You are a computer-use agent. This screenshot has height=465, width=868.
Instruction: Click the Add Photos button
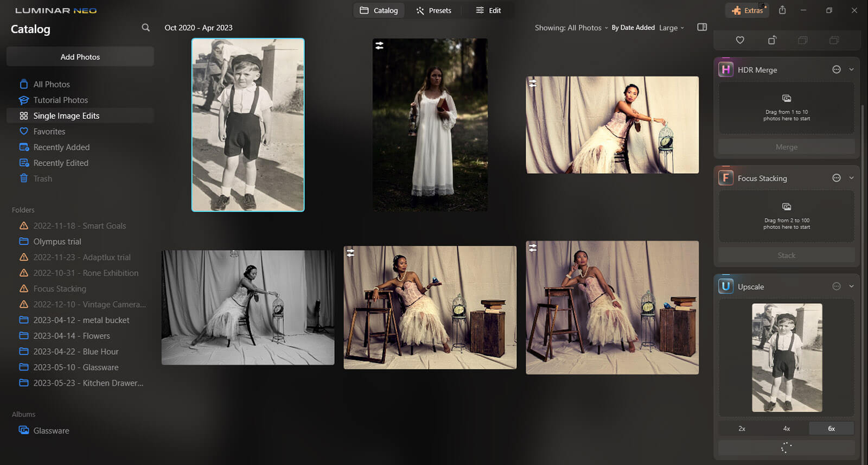tap(80, 57)
